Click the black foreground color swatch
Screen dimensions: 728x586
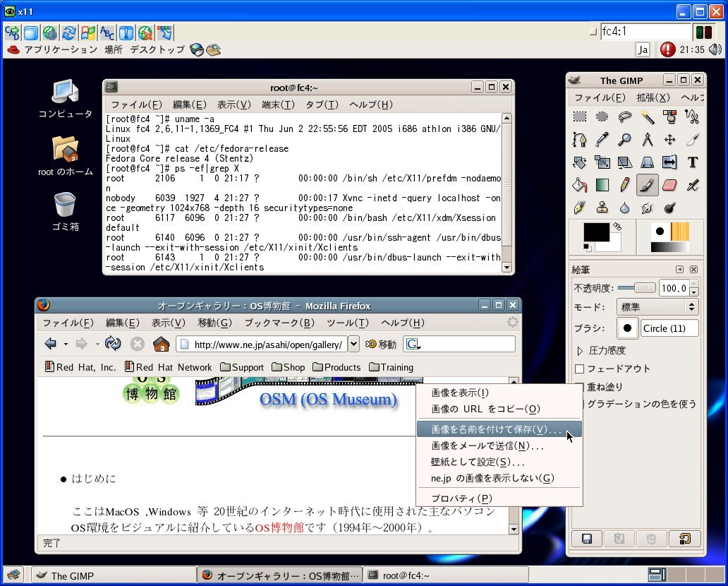(596, 232)
